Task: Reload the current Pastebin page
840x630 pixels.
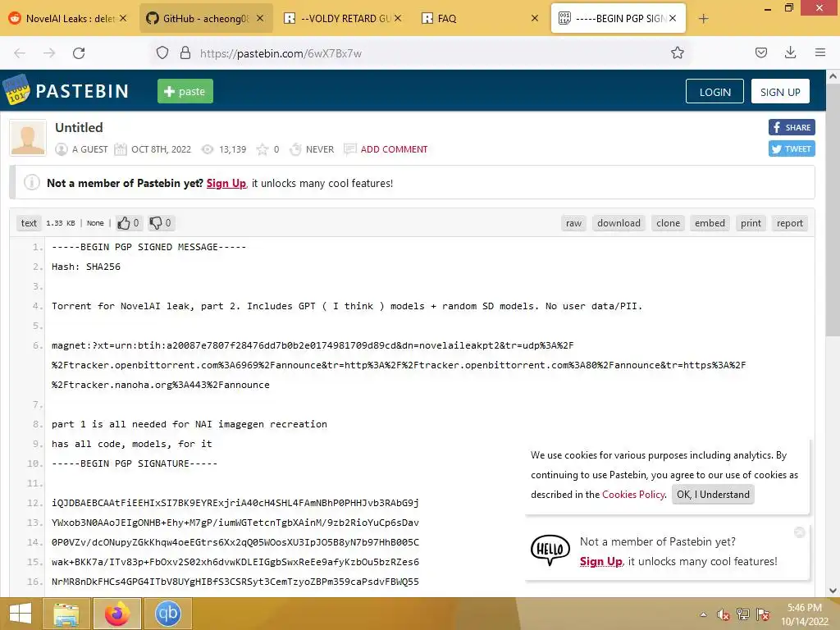Action: (x=79, y=53)
